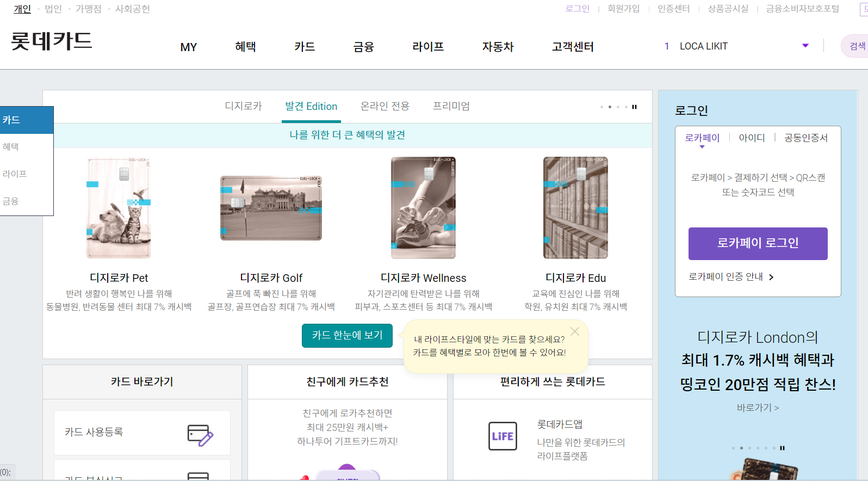Open the LIFE app icon

[503, 436]
